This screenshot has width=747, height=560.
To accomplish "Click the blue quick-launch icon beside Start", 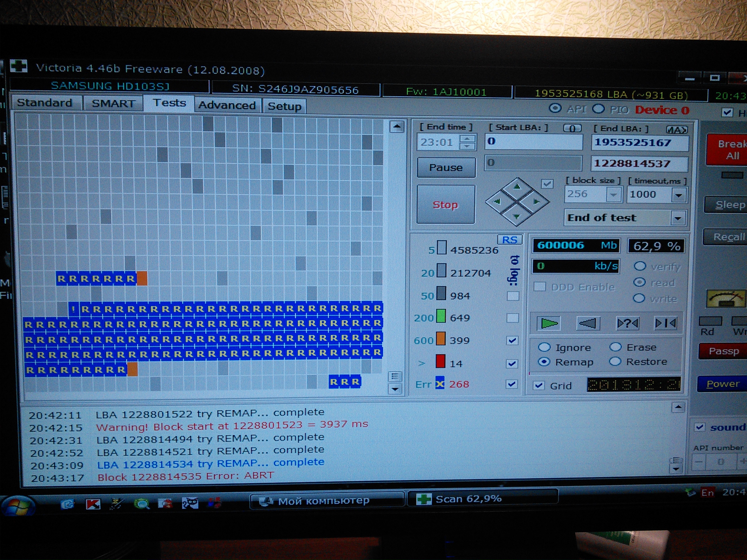I will [x=67, y=504].
